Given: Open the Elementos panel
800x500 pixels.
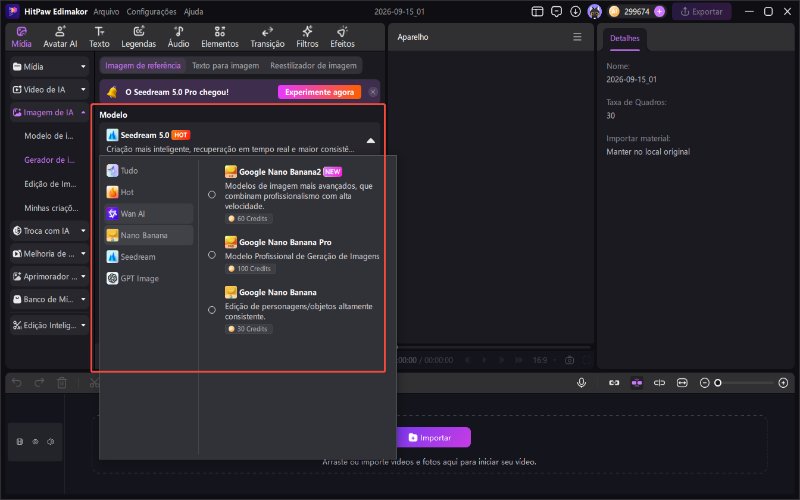Looking at the screenshot, I should point(220,37).
